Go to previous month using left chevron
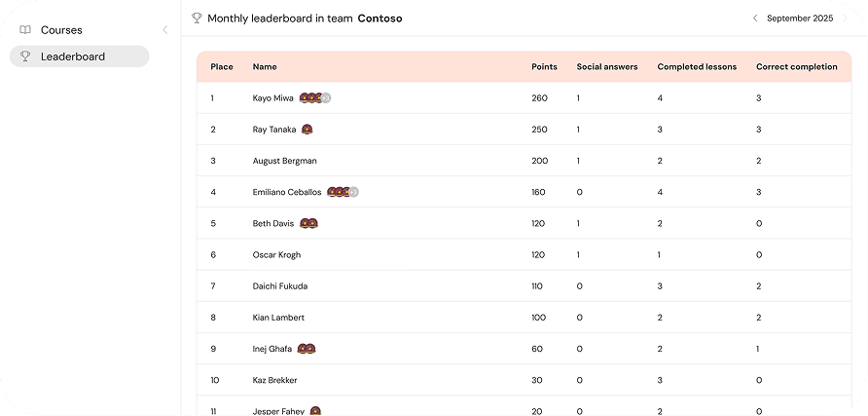 (x=754, y=18)
